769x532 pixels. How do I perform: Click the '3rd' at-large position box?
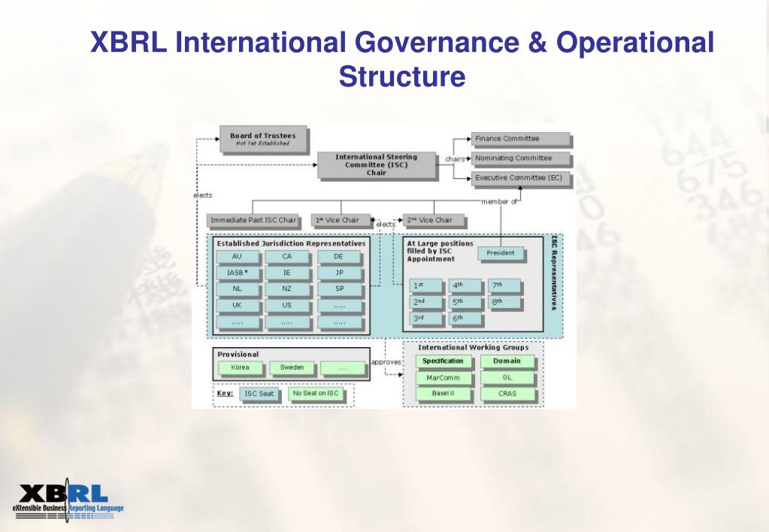point(425,318)
